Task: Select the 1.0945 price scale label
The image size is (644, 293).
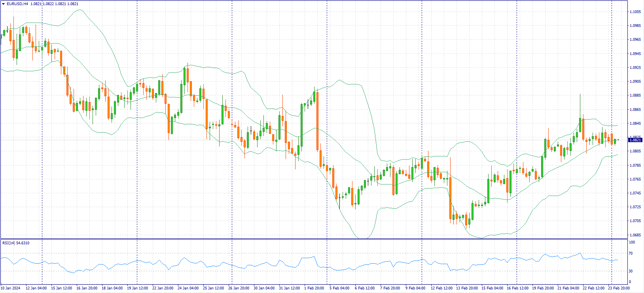Action: 635,53
